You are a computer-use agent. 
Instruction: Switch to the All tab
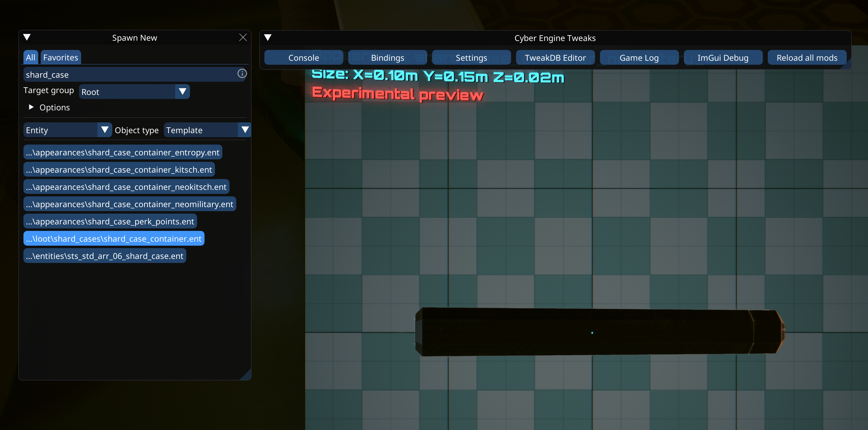coord(30,58)
